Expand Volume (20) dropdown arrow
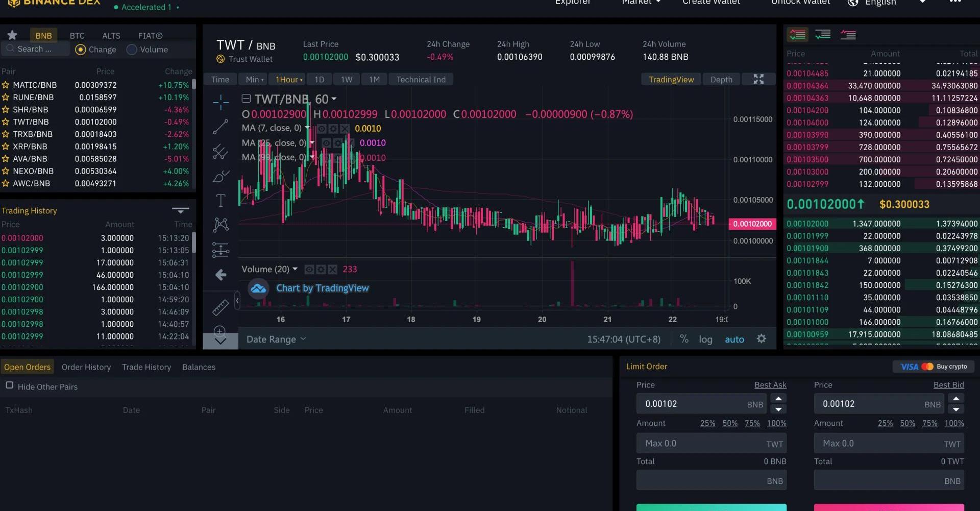 pos(295,269)
